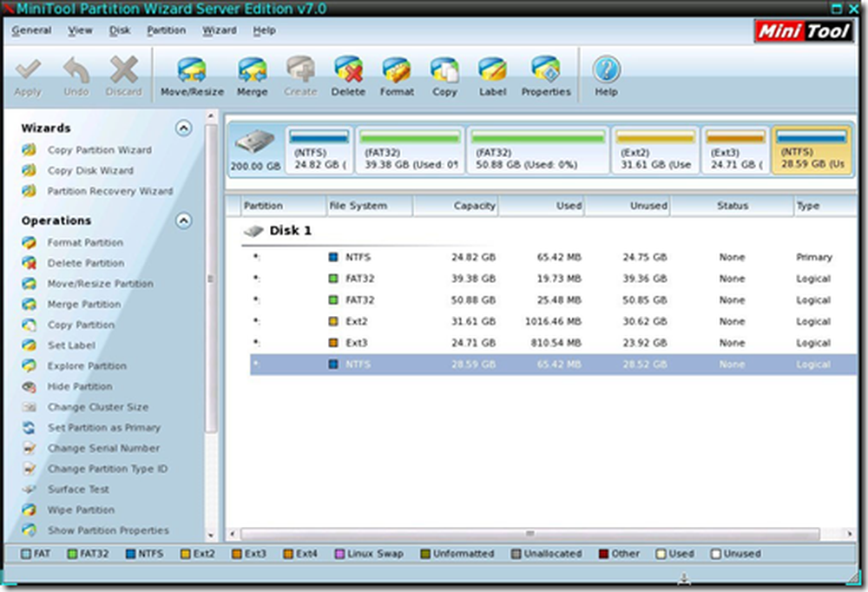
Task: Click the Copy Disk Wizard icon
Action: [x=30, y=170]
